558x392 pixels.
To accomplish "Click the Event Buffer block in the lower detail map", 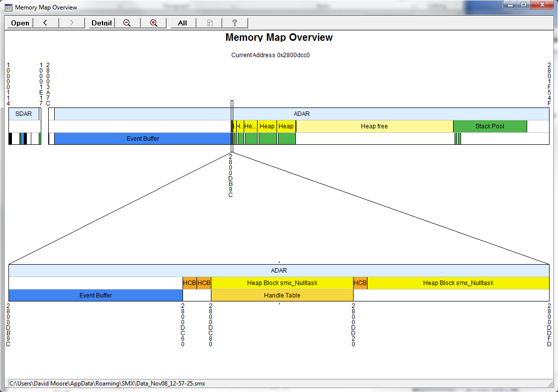I will [95, 295].
